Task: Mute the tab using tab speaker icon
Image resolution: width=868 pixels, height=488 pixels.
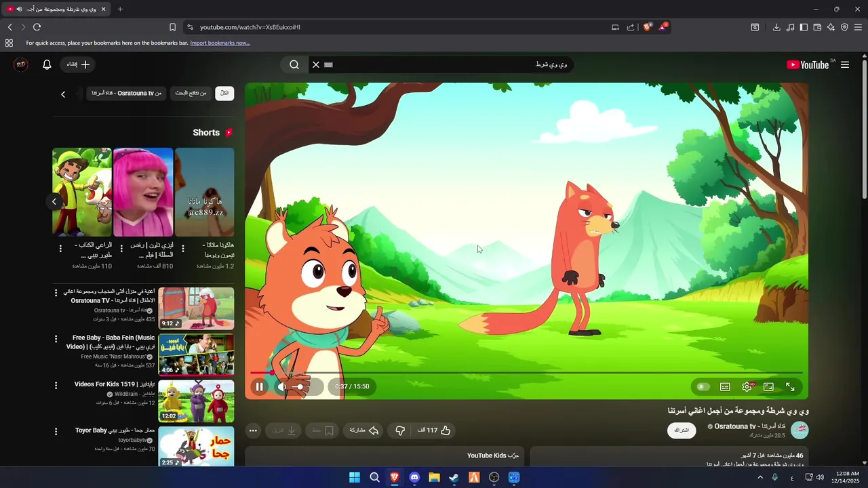Action: tap(19, 9)
